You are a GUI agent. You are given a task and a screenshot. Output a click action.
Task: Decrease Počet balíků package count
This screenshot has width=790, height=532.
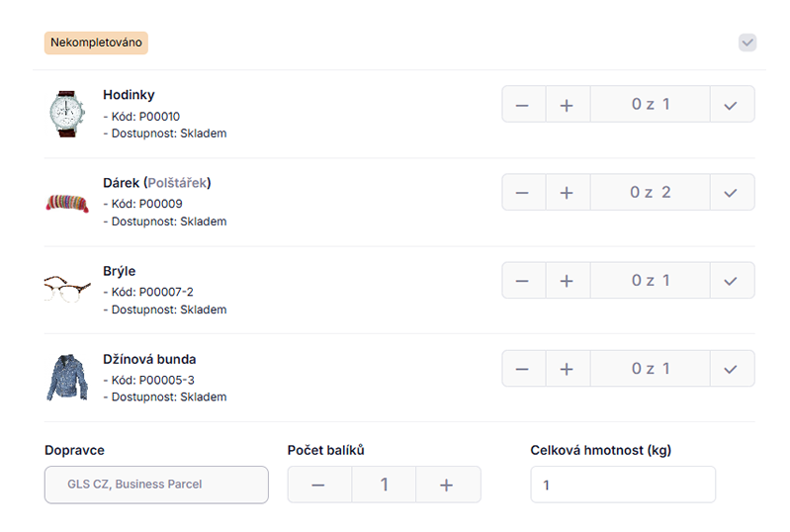(x=319, y=485)
